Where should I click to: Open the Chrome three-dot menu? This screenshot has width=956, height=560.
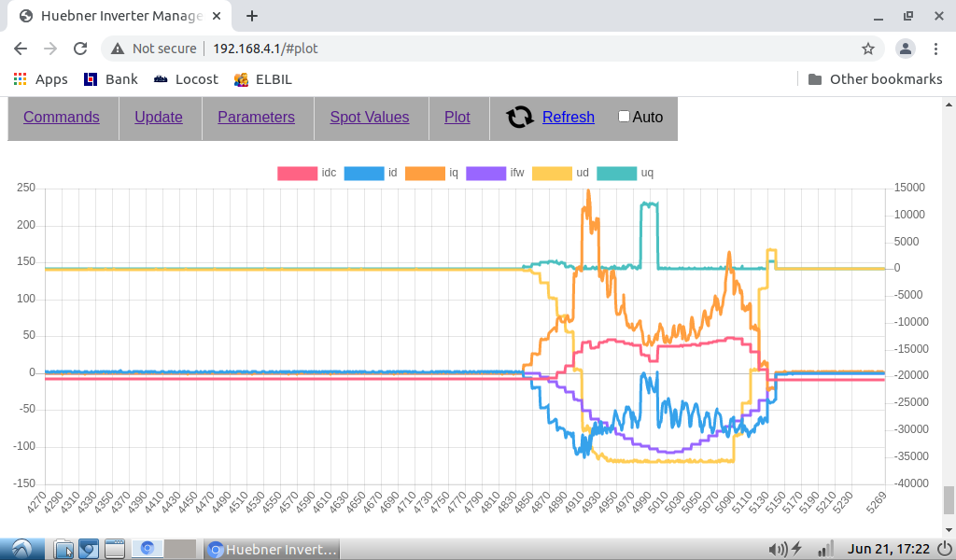pos(936,49)
